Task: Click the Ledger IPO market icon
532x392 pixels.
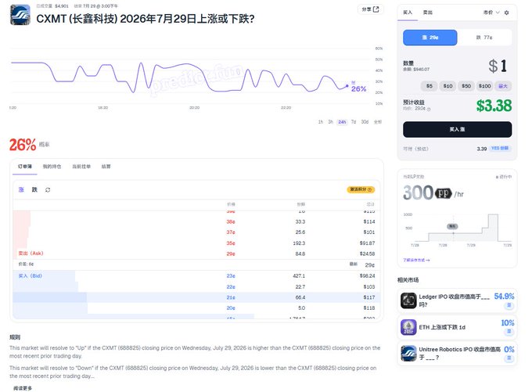Action: tap(408, 300)
